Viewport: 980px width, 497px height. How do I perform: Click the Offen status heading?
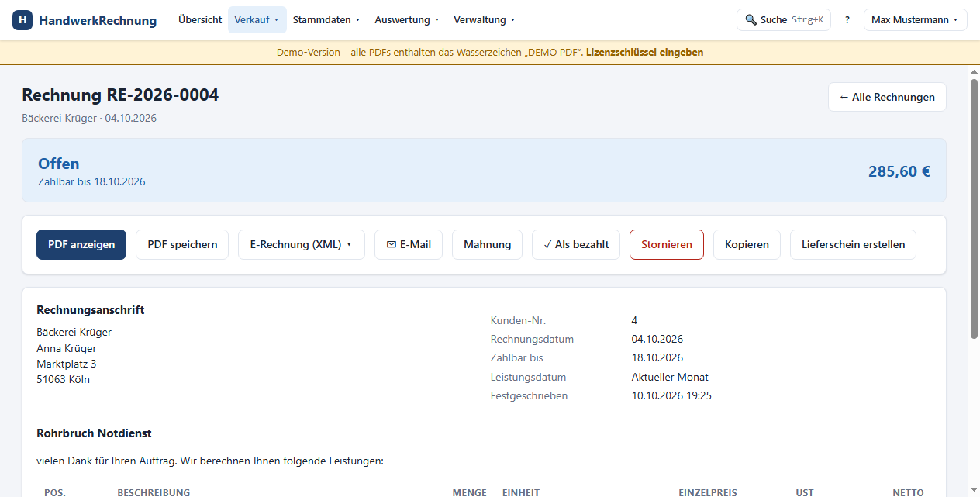point(59,164)
